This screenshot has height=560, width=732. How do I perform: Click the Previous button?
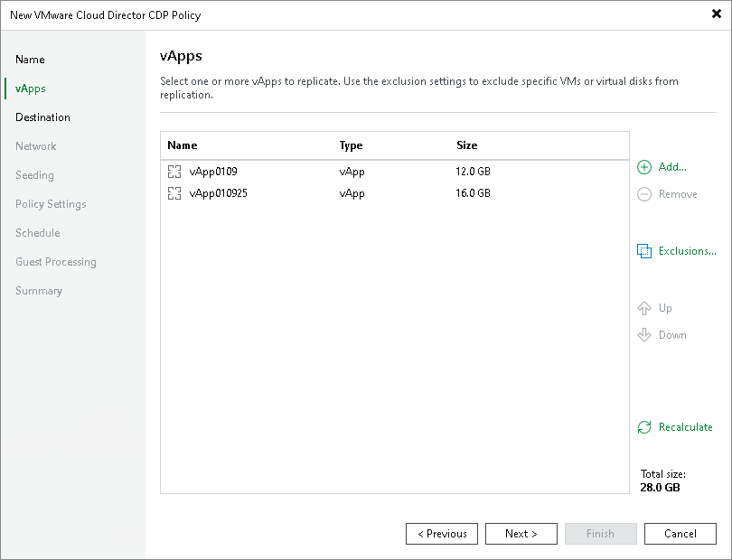[442, 534]
